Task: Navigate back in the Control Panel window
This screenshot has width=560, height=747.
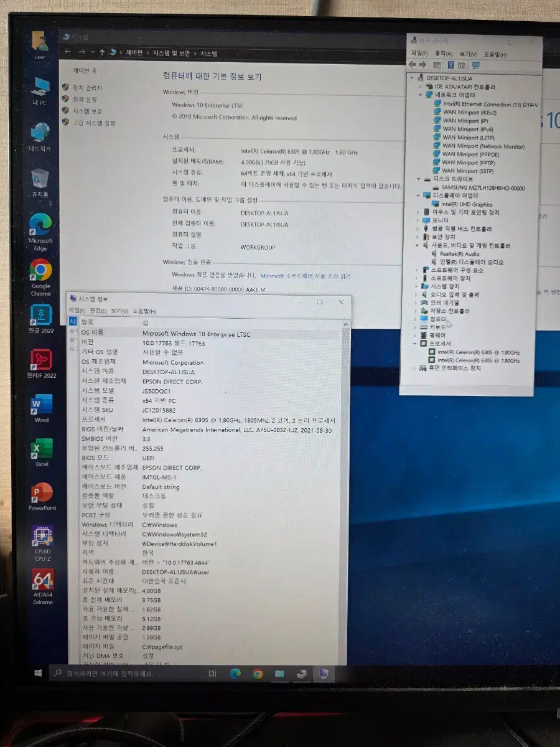Action: click(x=68, y=52)
